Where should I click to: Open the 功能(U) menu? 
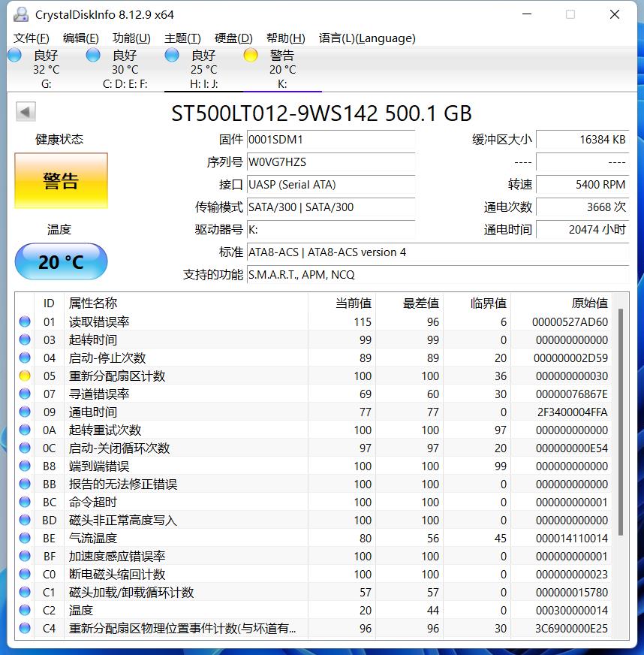pos(131,38)
